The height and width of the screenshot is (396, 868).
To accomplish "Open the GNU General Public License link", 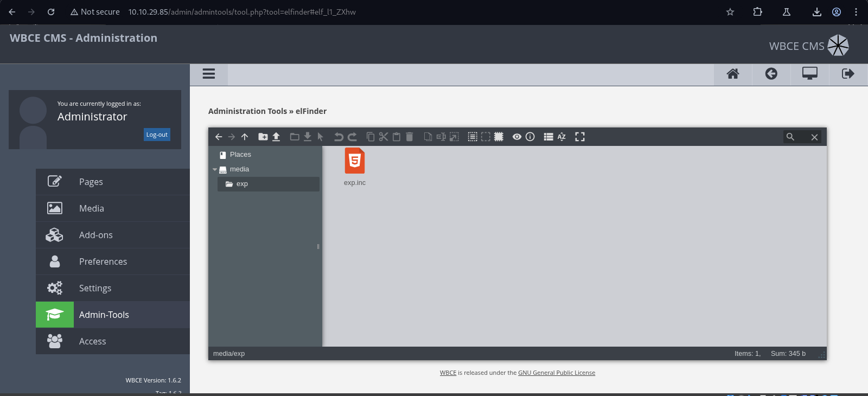I will [x=556, y=373].
